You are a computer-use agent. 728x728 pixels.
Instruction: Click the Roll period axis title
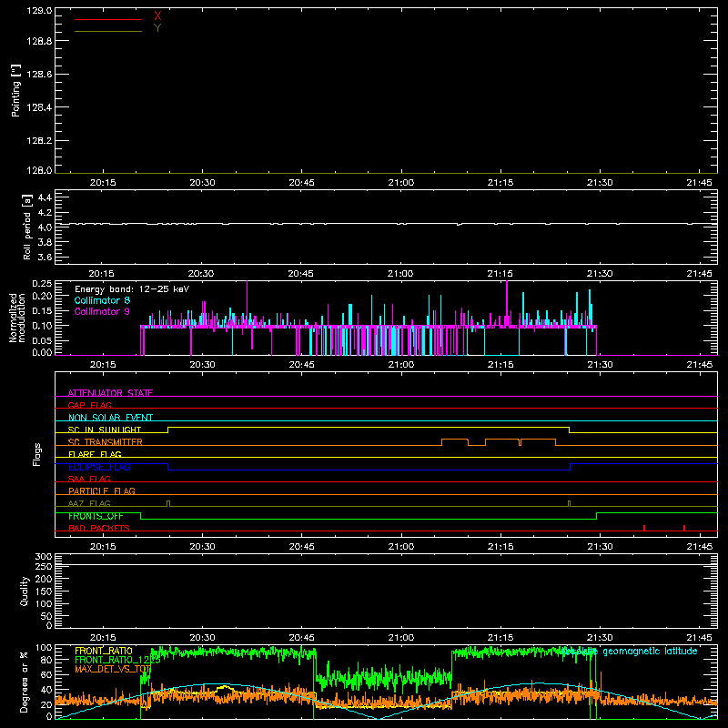coord(27,227)
